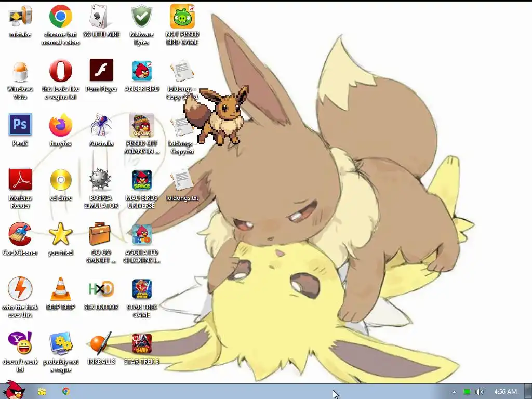
Task: Click the 4:56 AM taskbar clock
Action: coord(506,392)
